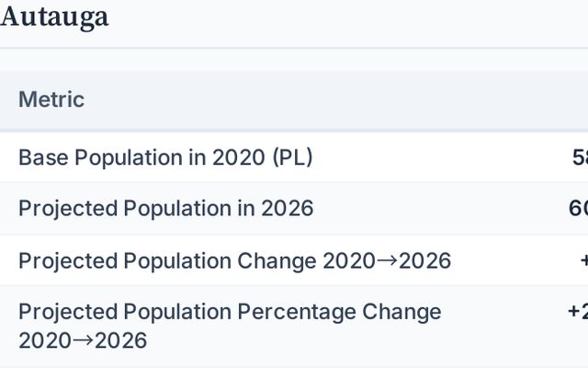Click the Projected Population Change row label
The width and height of the screenshot is (588, 368).
coord(234,260)
